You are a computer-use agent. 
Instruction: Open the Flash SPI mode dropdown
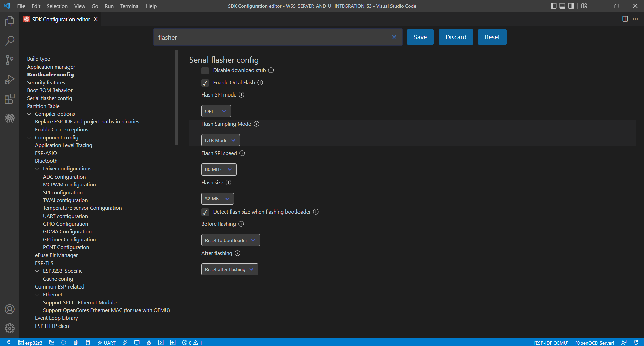[x=216, y=111]
